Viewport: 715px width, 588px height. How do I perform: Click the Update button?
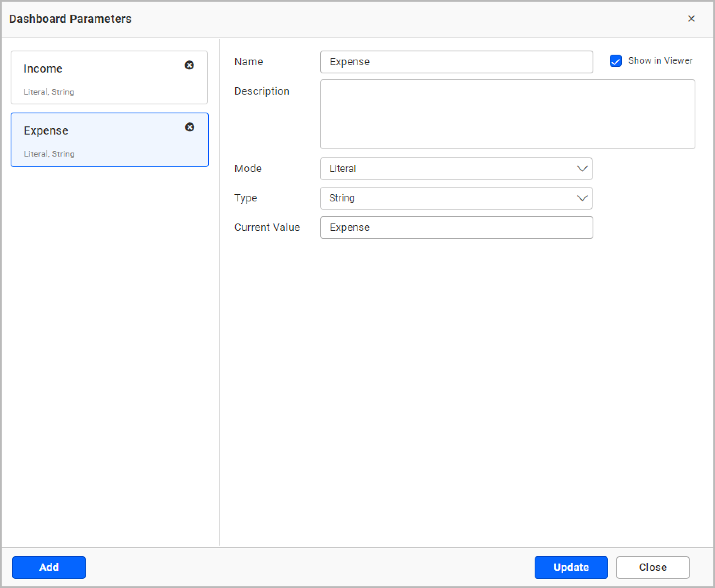571,567
